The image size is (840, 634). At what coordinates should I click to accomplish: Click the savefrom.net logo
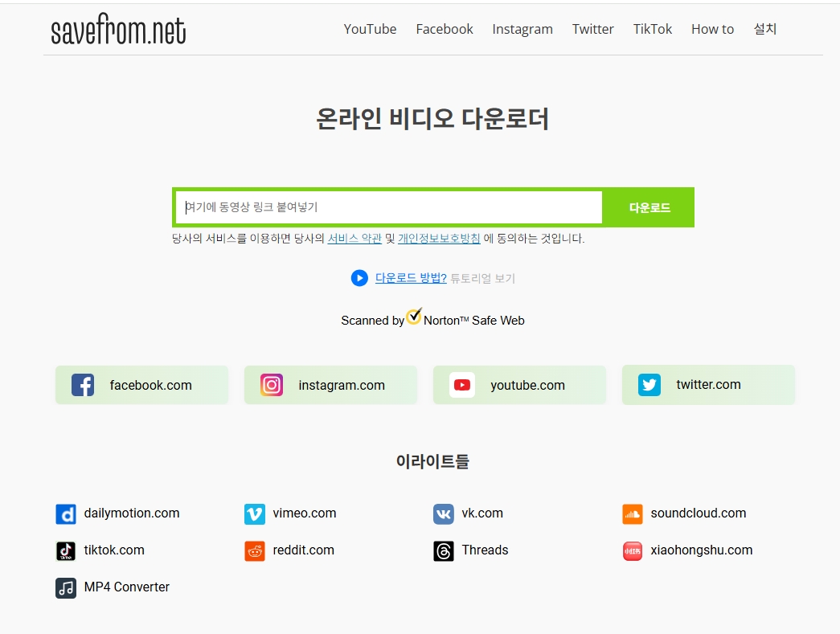click(x=118, y=29)
